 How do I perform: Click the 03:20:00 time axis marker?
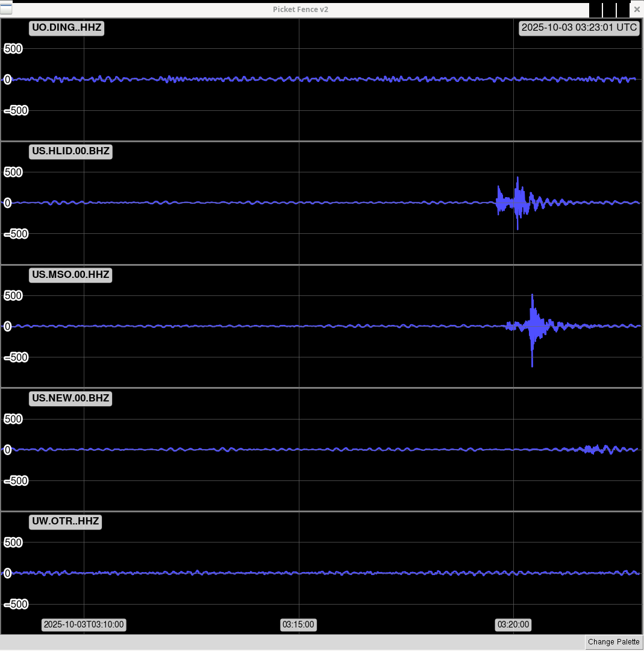pos(513,624)
